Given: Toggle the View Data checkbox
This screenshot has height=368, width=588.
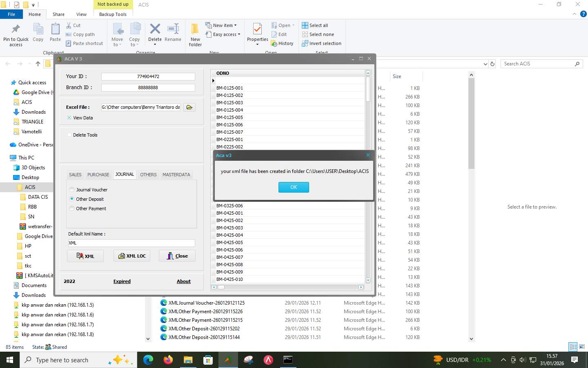Looking at the screenshot, I should pyautogui.click(x=69, y=117).
